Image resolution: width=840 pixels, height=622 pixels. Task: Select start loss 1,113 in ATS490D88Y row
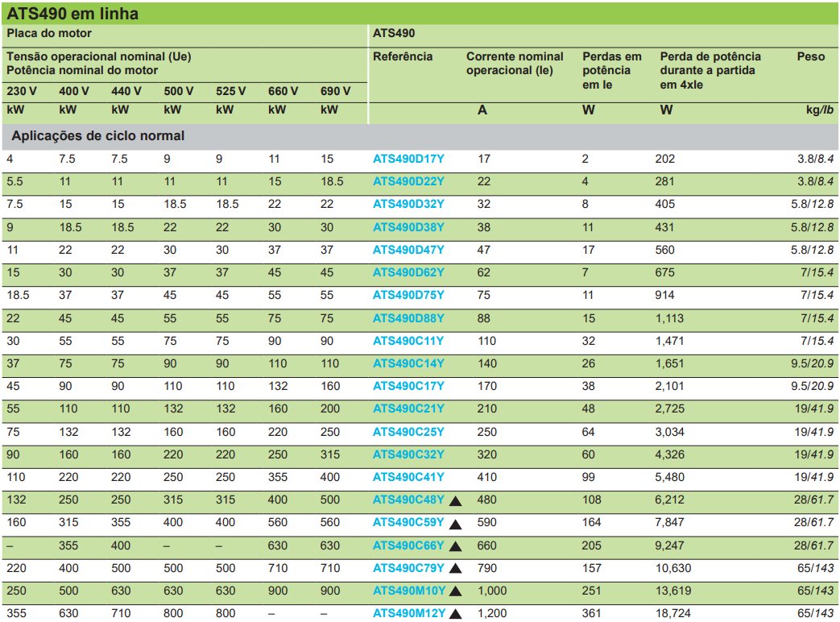669,318
